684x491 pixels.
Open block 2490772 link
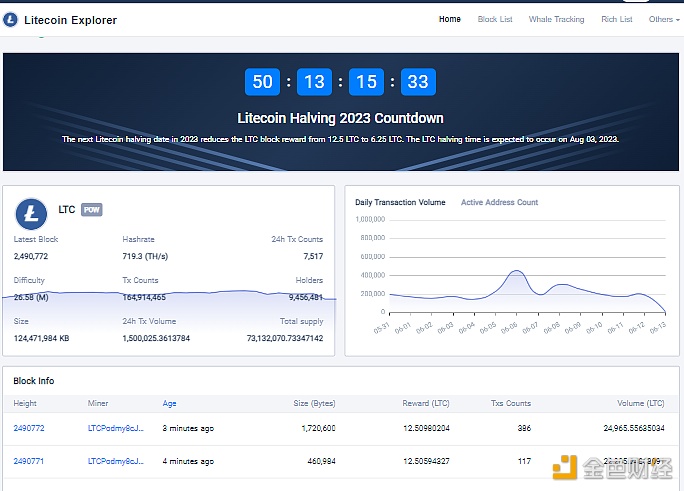tap(29, 428)
